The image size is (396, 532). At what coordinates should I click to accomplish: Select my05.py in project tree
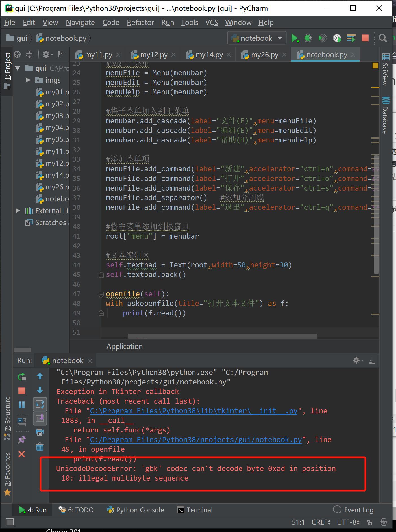53,139
